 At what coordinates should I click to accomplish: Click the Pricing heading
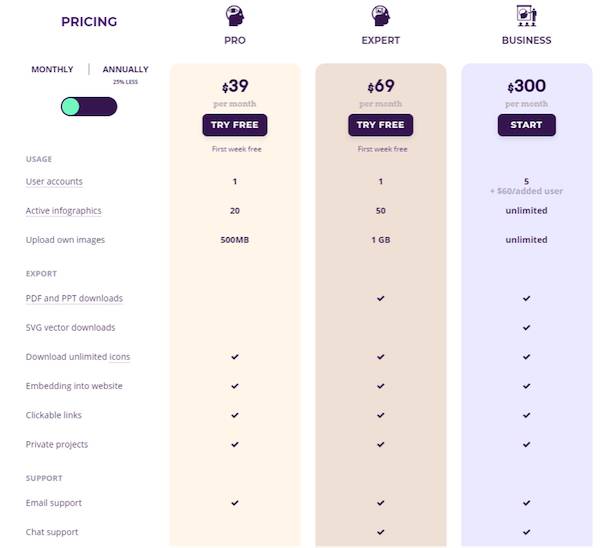coord(89,22)
